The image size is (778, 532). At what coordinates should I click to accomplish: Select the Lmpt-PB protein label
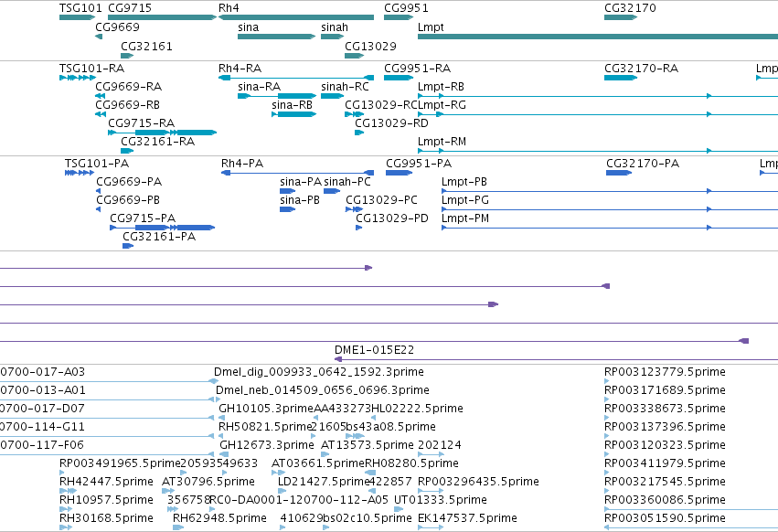click(464, 182)
